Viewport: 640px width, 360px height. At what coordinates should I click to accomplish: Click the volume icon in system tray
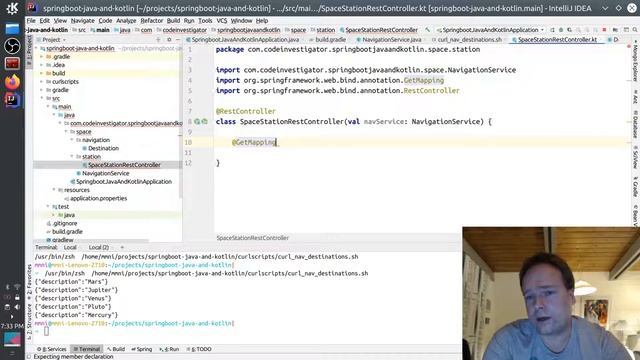pyautogui.click(x=17, y=307)
